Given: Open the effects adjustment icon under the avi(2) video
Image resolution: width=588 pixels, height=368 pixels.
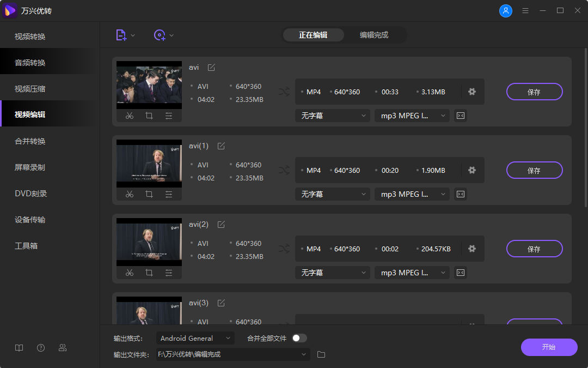Looking at the screenshot, I should [169, 273].
